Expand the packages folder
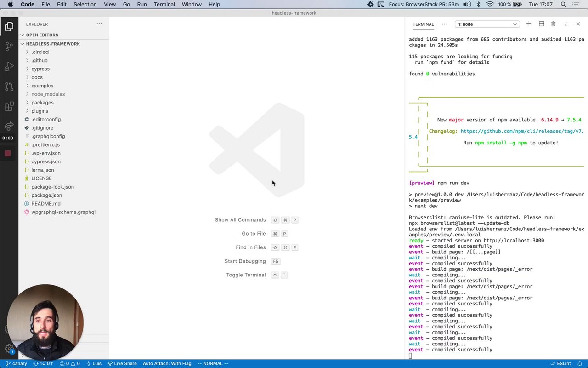The image size is (588, 368). pos(63,103)
